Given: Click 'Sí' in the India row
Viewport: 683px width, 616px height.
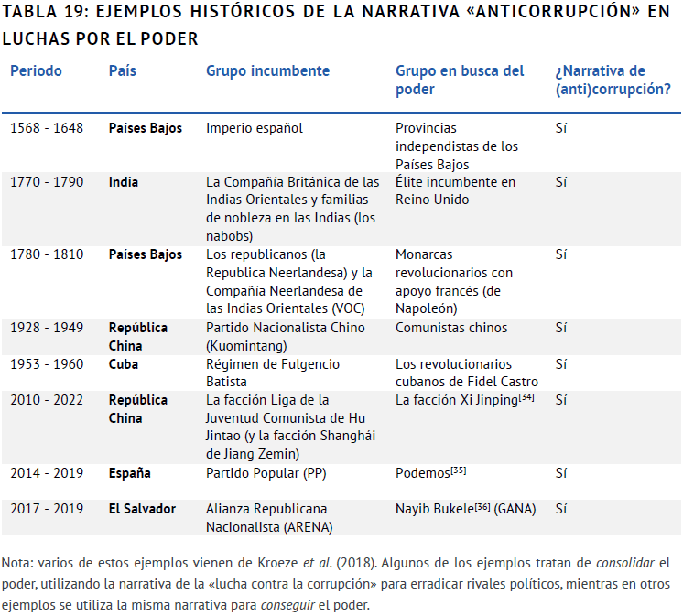Looking at the screenshot, I should pyautogui.click(x=561, y=182).
